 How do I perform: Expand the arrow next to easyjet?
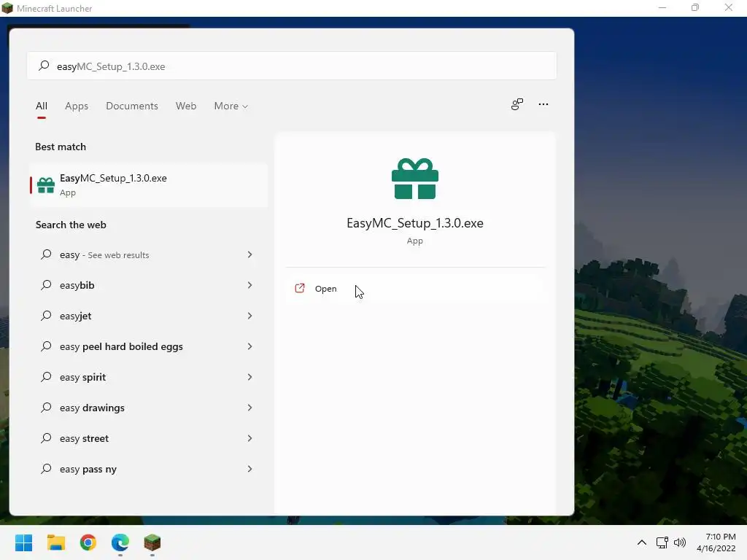click(249, 316)
